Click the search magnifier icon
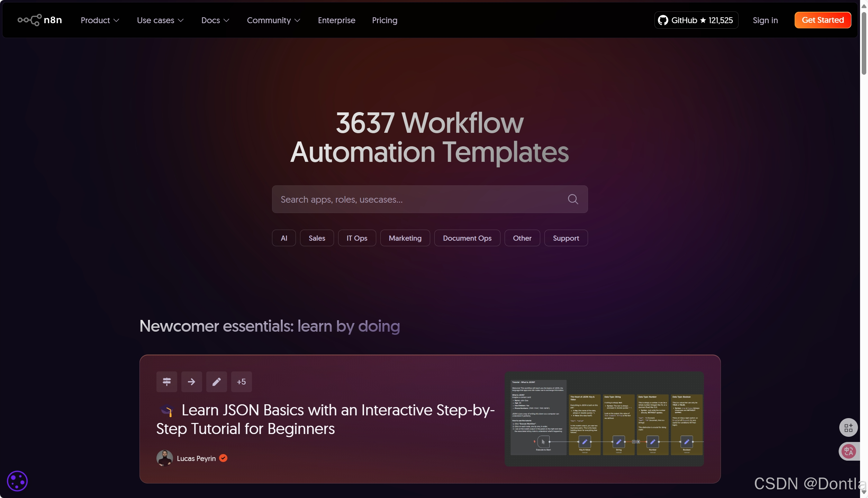The width and height of the screenshot is (868, 498). point(573,199)
